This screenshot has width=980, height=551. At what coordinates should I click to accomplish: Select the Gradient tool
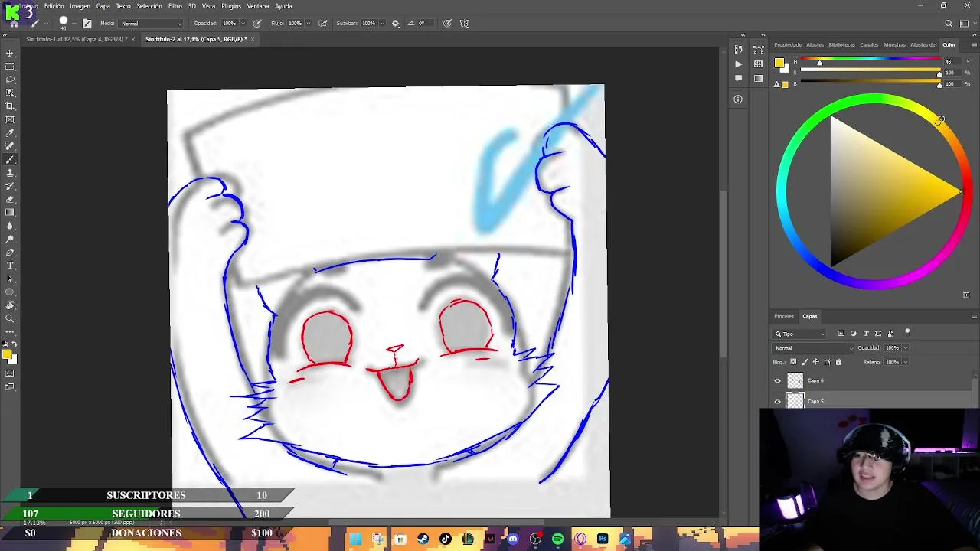10,213
